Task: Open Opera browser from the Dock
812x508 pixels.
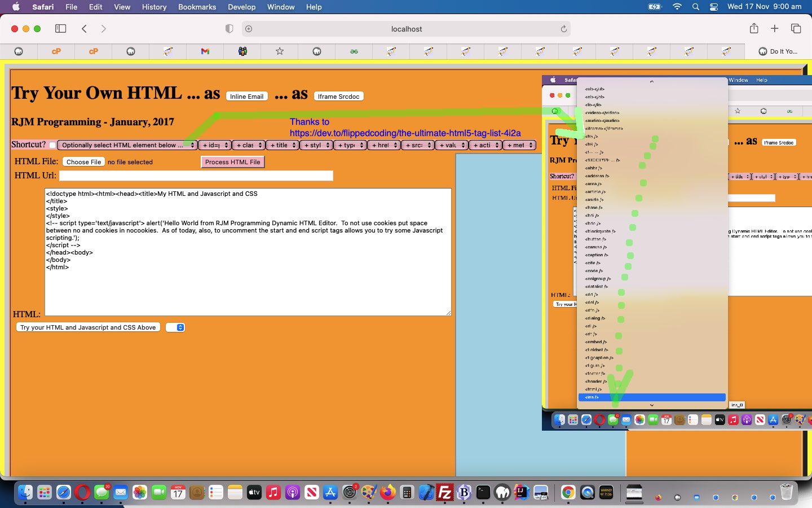Action: [x=82, y=493]
